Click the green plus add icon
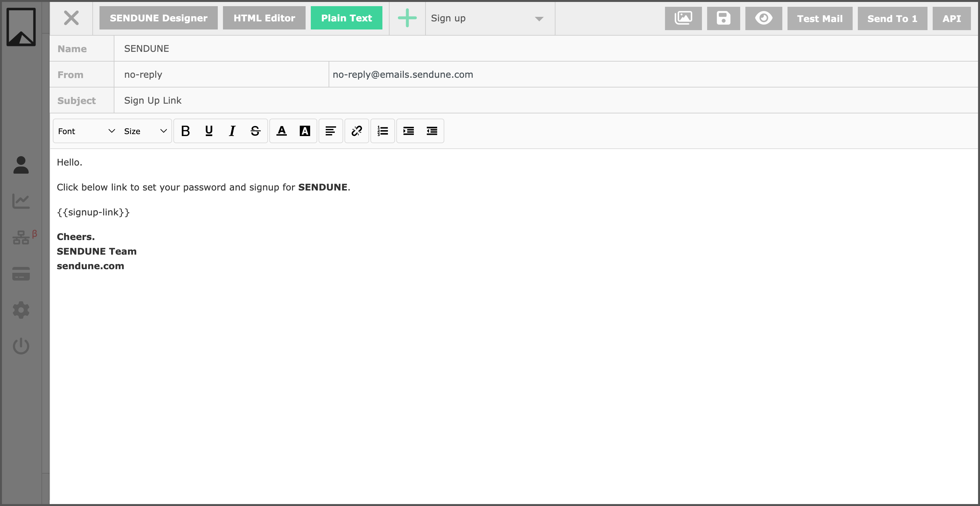 [x=407, y=18]
